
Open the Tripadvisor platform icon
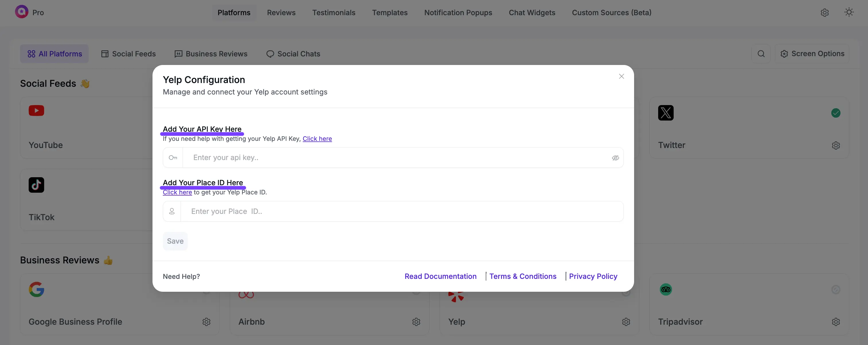pos(666,289)
